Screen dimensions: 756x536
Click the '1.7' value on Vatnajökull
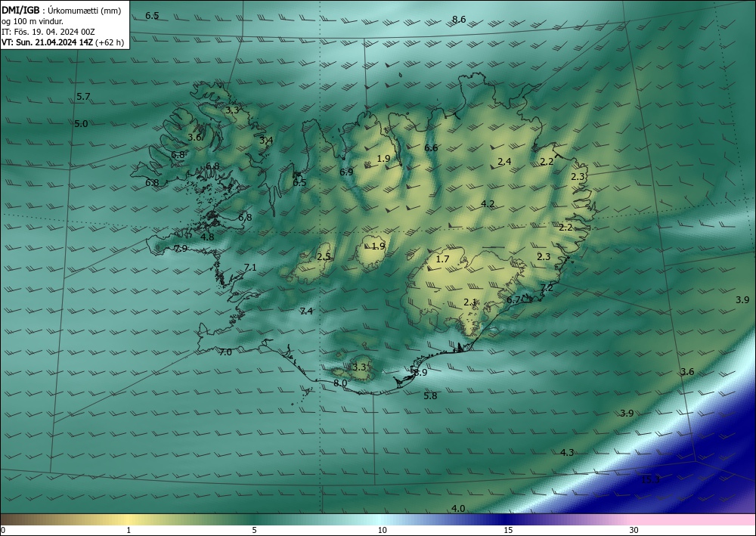[x=442, y=259]
